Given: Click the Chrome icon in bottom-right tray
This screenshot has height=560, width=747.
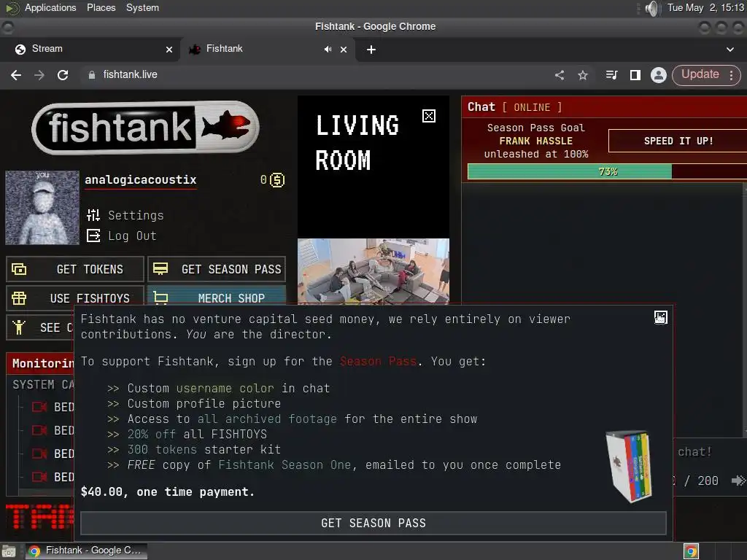Looking at the screenshot, I should 691,551.
